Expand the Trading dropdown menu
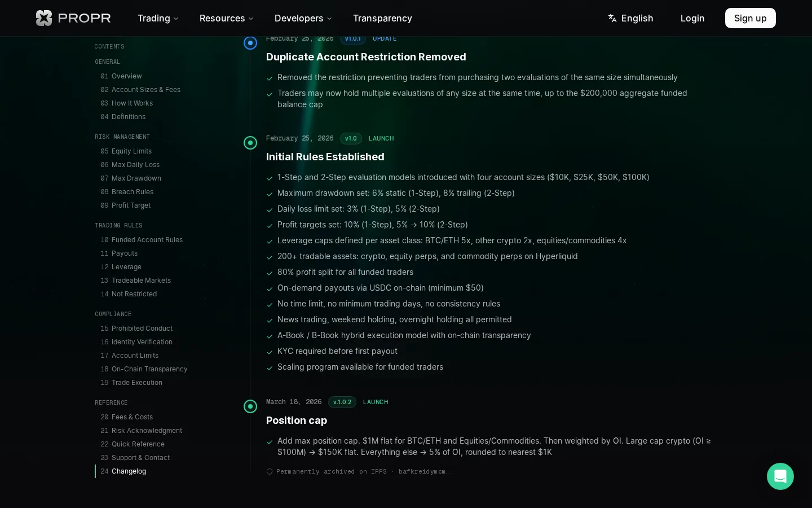 tap(158, 18)
